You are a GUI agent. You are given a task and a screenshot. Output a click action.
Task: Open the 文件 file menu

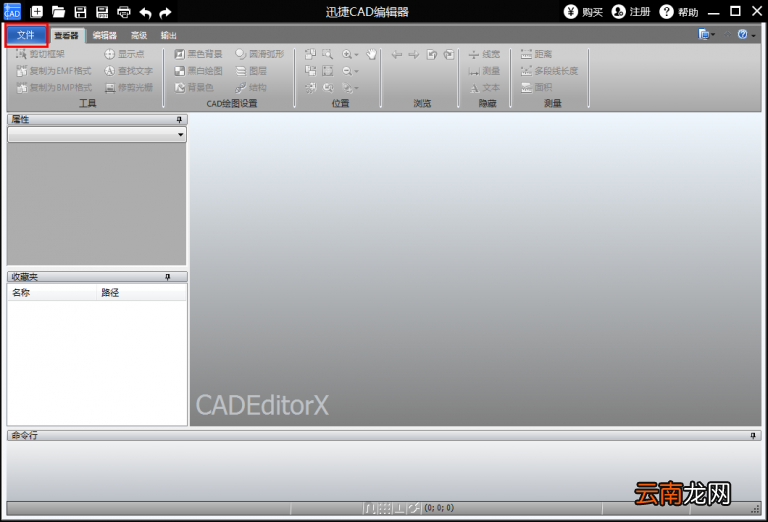coord(26,35)
